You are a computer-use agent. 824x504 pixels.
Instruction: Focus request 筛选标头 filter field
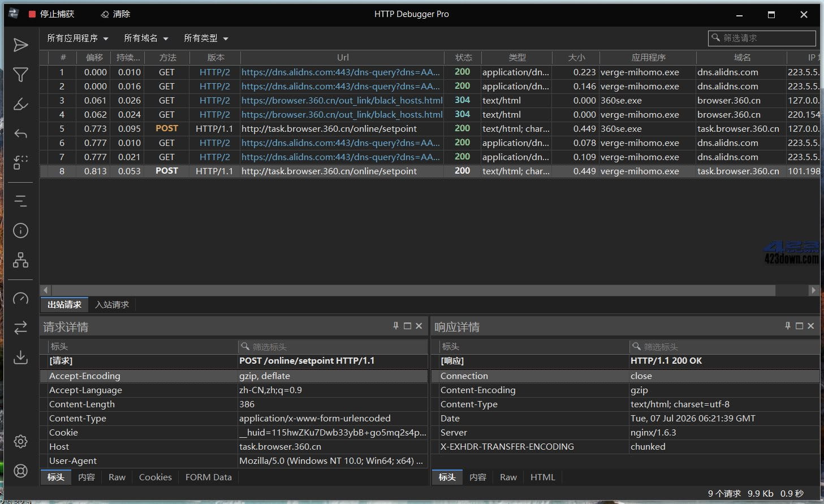click(x=333, y=346)
